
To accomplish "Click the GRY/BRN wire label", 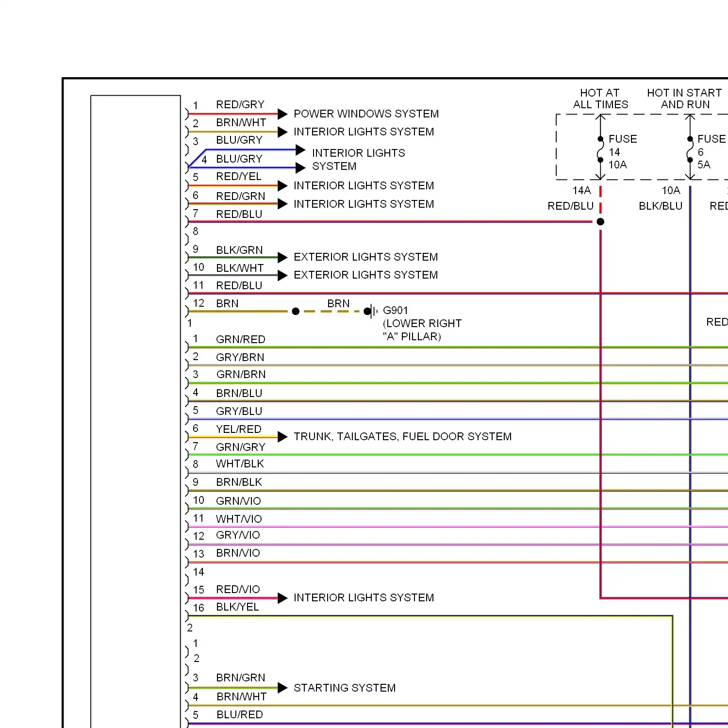I will coord(240,357).
